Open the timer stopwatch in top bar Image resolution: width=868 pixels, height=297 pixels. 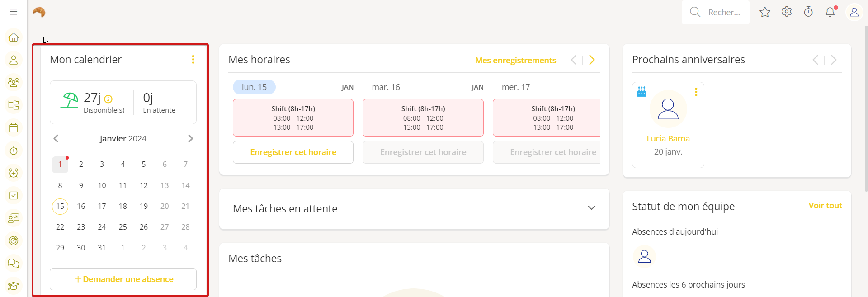coord(808,12)
